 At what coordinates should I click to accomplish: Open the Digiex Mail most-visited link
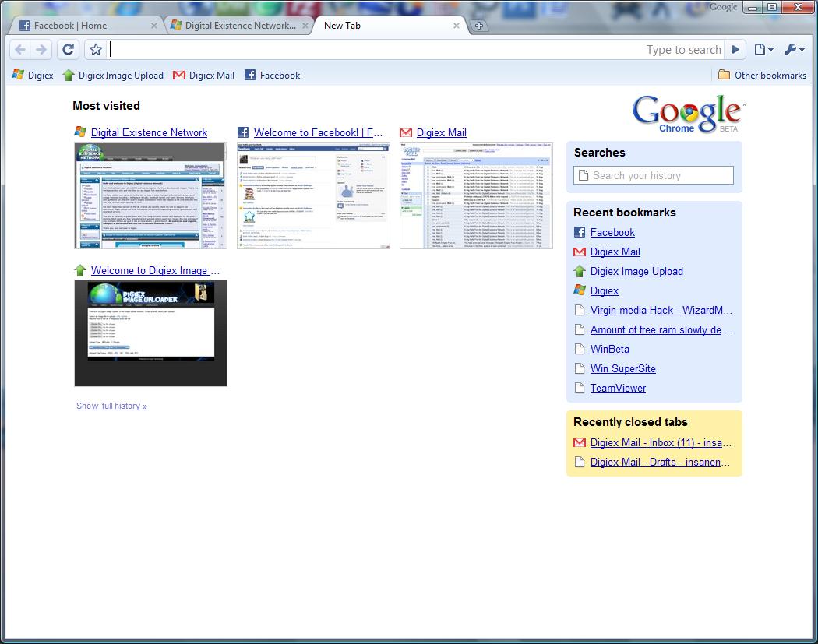tap(442, 132)
